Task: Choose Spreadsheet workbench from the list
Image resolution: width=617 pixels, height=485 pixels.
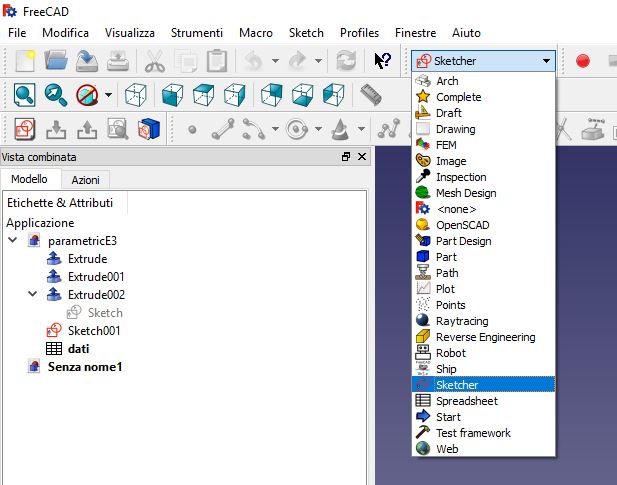Action: pyautogui.click(x=483, y=401)
